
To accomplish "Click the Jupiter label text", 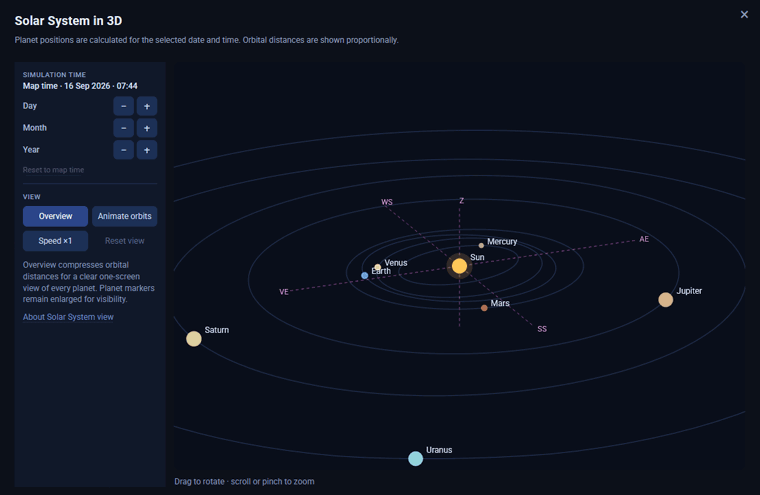I will (x=689, y=291).
